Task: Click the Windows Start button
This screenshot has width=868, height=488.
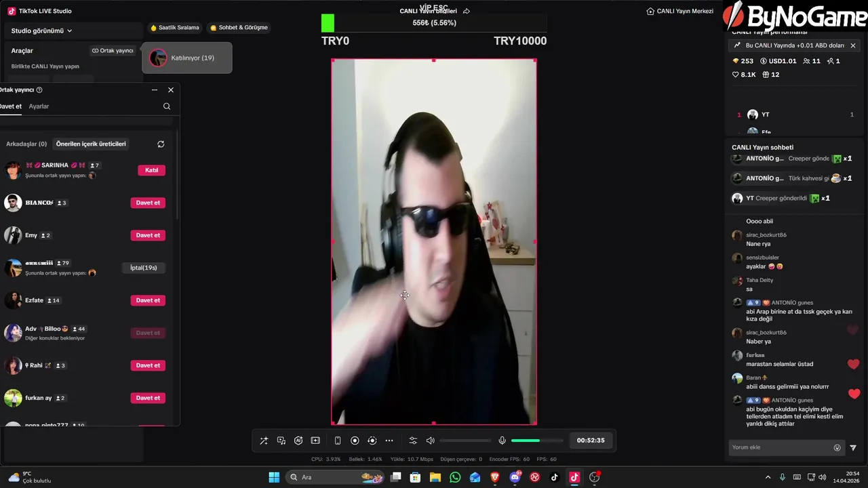Action: [274, 477]
